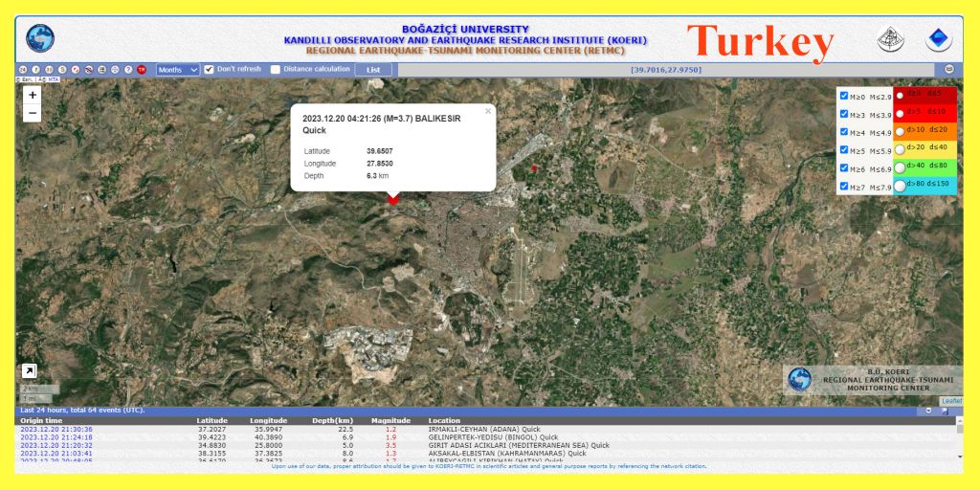Close the Balikesir earthquake popup
This screenshot has width=980, height=490.
[487, 112]
